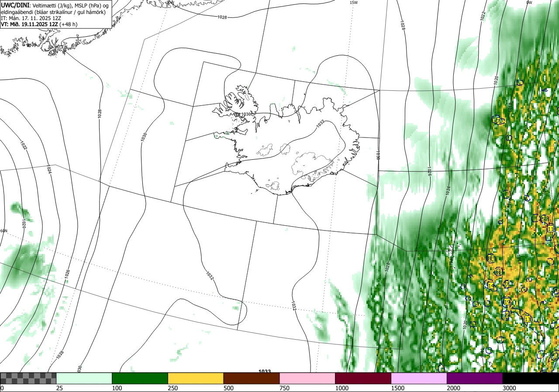Click the yellow 250–500 legend swatch
This screenshot has width=559, height=392.
coord(196,378)
